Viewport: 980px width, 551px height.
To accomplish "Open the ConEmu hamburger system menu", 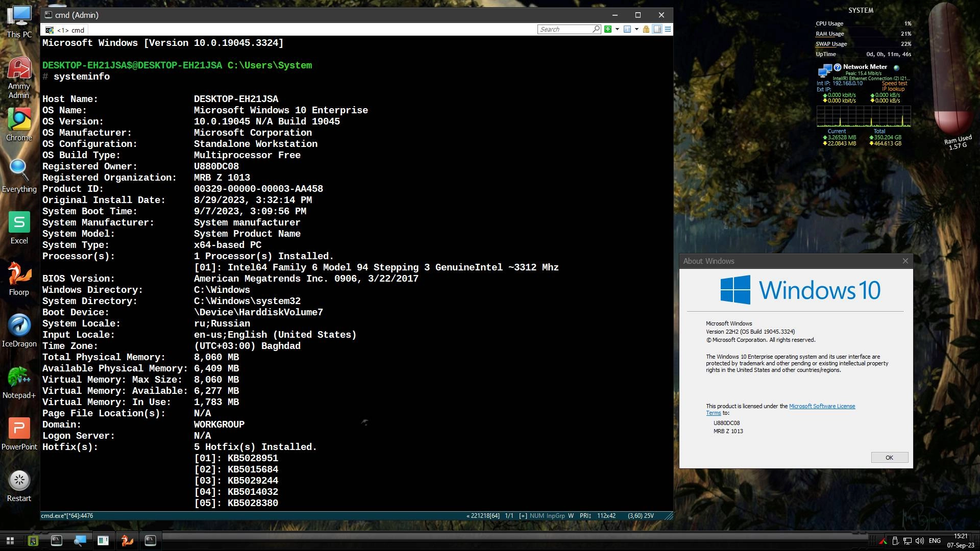I will pos(668,29).
